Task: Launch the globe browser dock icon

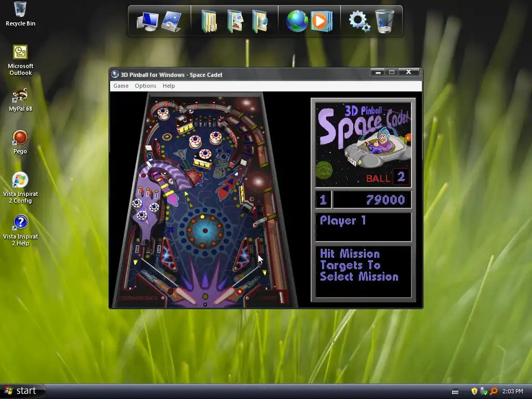Action: click(x=297, y=21)
